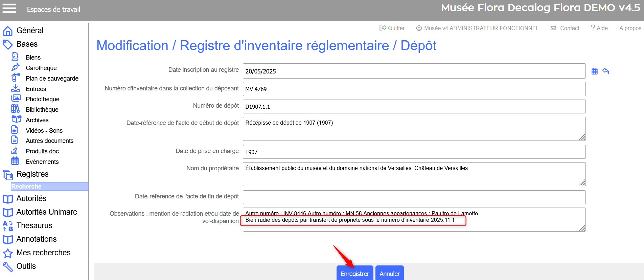
Task: Open the Aide help link
Action: pos(599,28)
